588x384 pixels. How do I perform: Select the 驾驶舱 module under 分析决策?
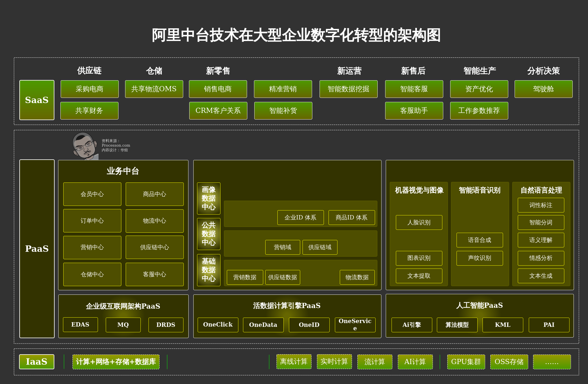(543, 89)
